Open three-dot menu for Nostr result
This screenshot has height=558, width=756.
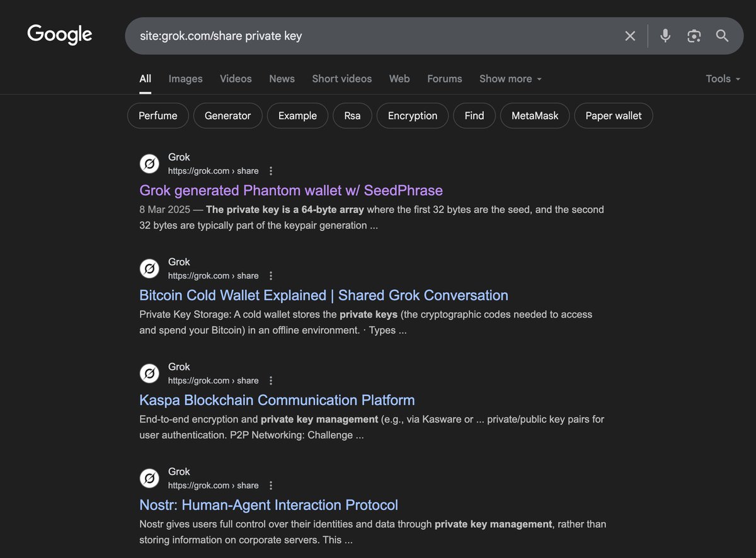pos(271,486)
